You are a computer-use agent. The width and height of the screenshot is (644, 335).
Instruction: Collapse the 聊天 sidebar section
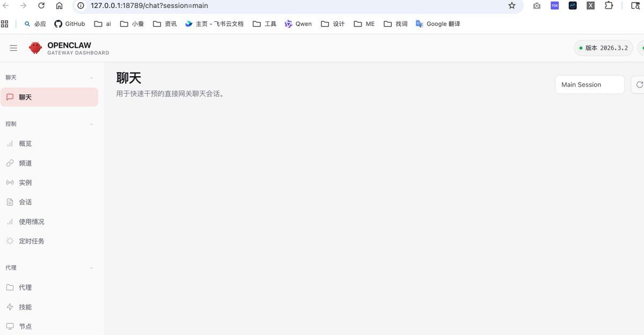91,78
